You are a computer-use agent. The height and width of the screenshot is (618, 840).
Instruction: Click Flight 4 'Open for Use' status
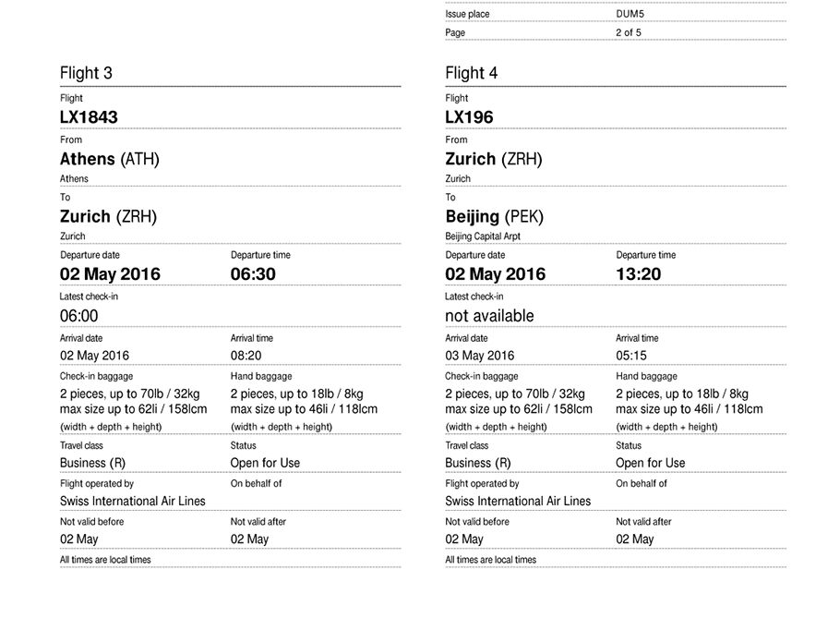point(651,463)
